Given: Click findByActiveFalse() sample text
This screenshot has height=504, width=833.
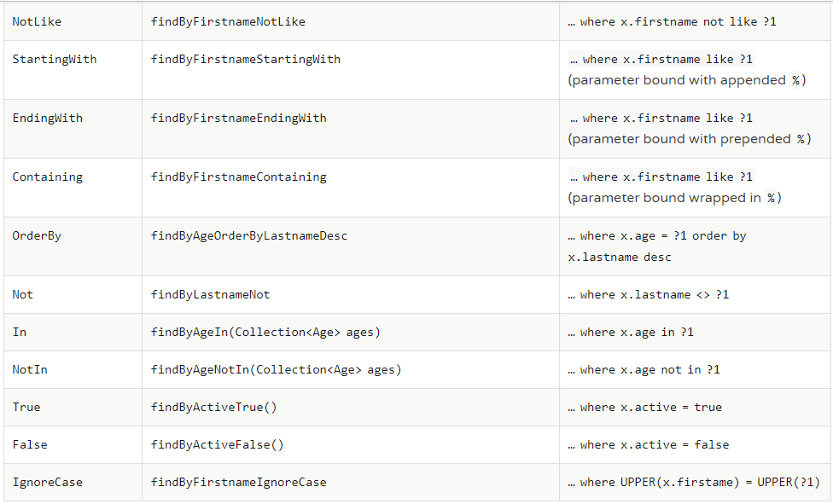Looking at the screenshot, I should click(218, 445).
